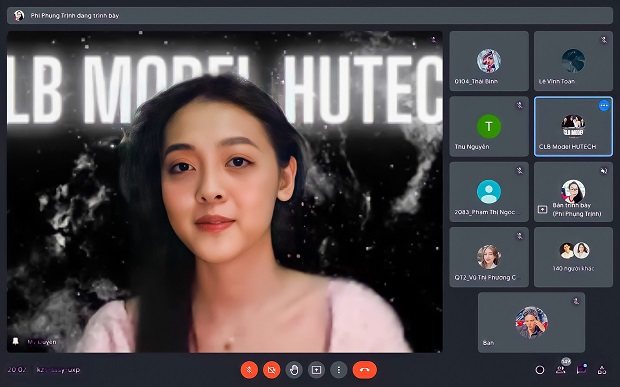Viewport: 620px width, 387px height.
Task: Open more options three-dot menu in call bar
Action: [338, 370]
